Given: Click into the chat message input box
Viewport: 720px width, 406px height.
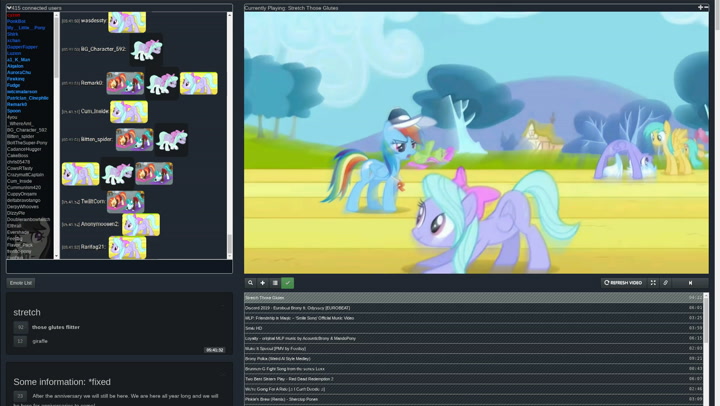Looking at the screenshot, I should point(119,266).
